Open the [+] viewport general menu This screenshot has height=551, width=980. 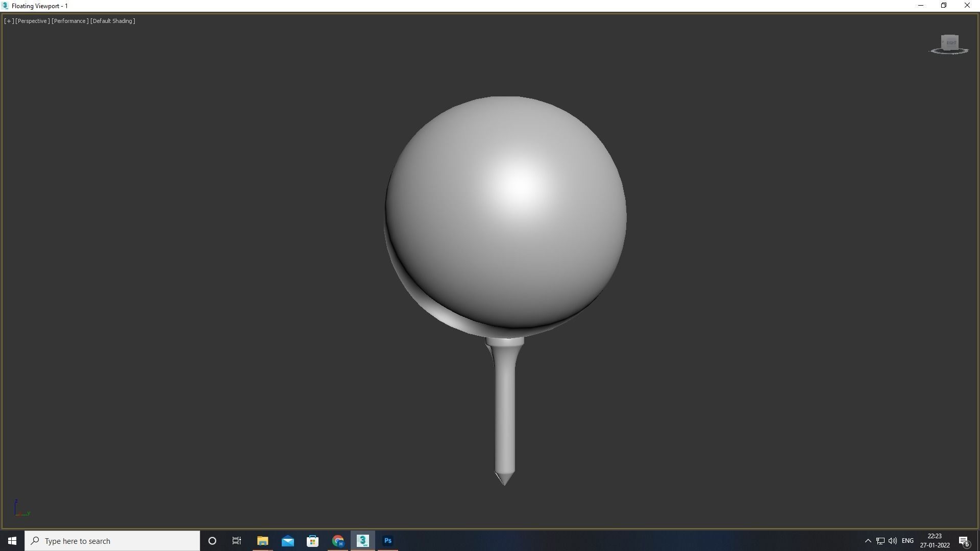point(9,21)
